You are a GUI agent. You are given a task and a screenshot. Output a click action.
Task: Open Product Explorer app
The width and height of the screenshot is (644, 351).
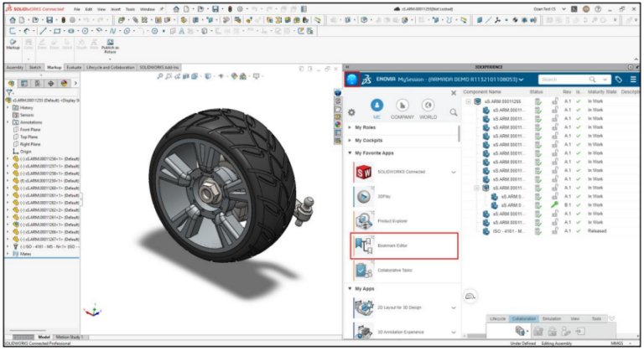364,221
